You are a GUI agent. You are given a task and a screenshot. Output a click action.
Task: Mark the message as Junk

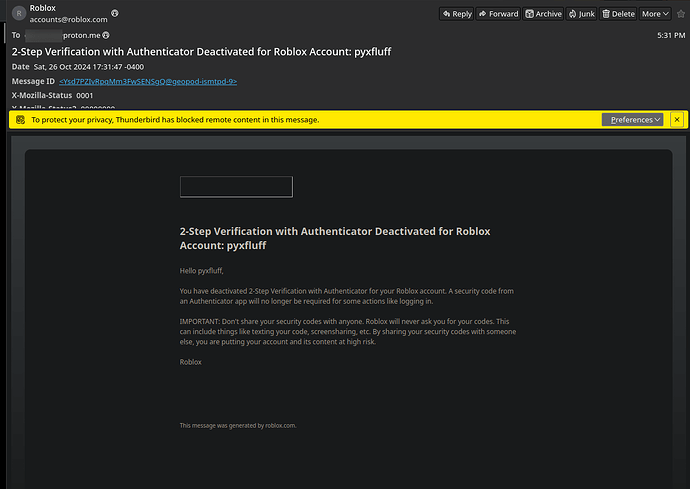click(581, 14)
